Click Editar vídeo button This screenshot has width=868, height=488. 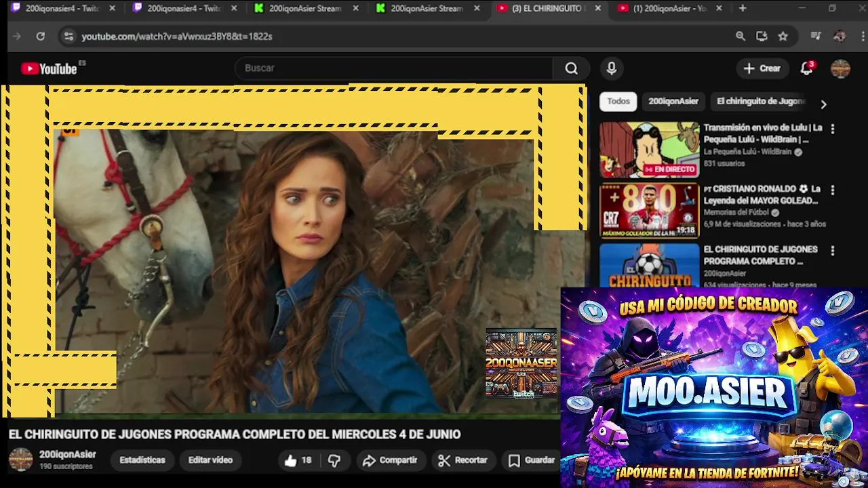pyautogui.click(x=210, y=460)
